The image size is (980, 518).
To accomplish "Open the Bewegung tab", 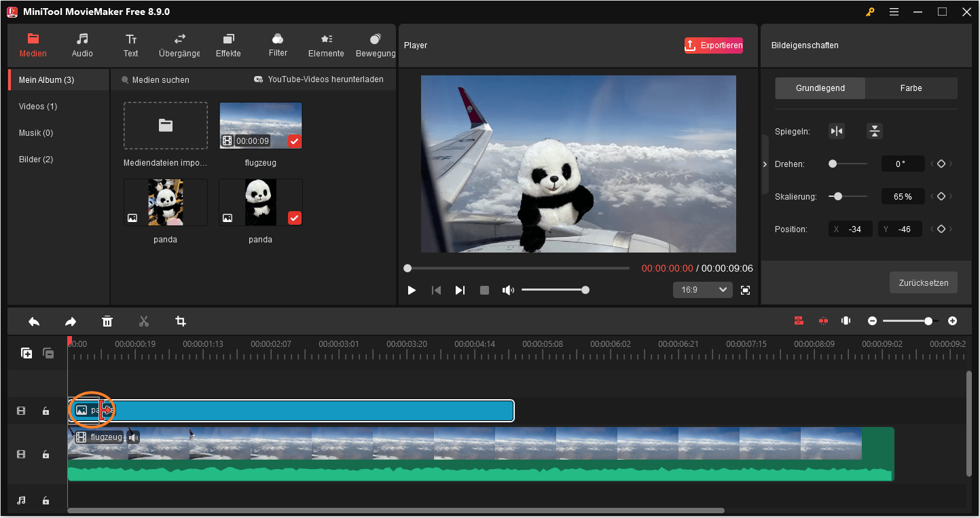I will 376,45.
